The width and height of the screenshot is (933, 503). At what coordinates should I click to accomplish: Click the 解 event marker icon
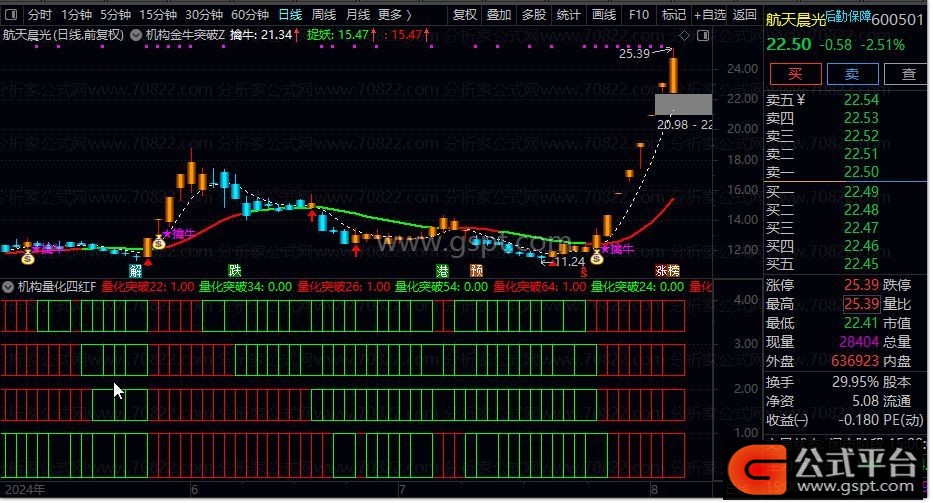[136, 271]
